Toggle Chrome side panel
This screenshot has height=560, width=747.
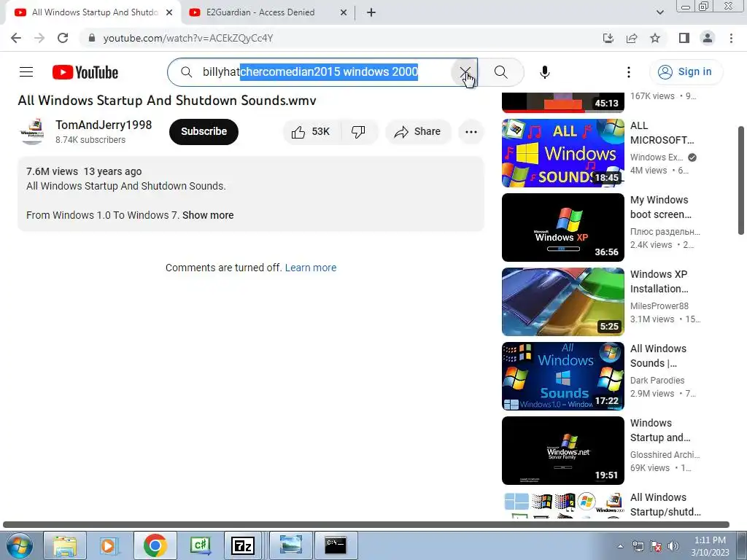(x=684, y=38)
